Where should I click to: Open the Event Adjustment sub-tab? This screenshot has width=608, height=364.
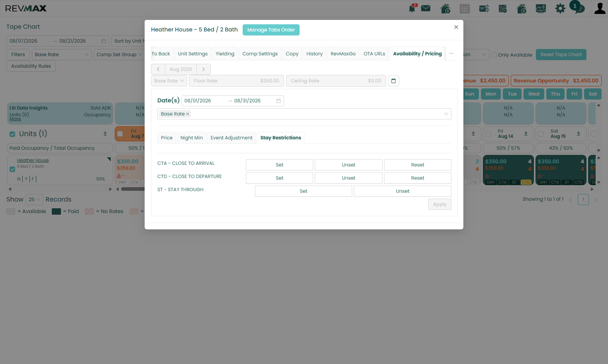[231, 138]
